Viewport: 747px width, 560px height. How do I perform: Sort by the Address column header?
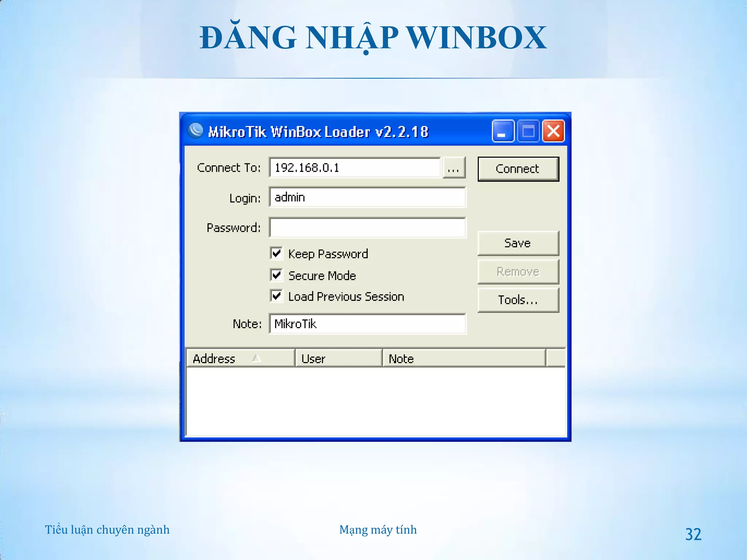pos(240,358)
